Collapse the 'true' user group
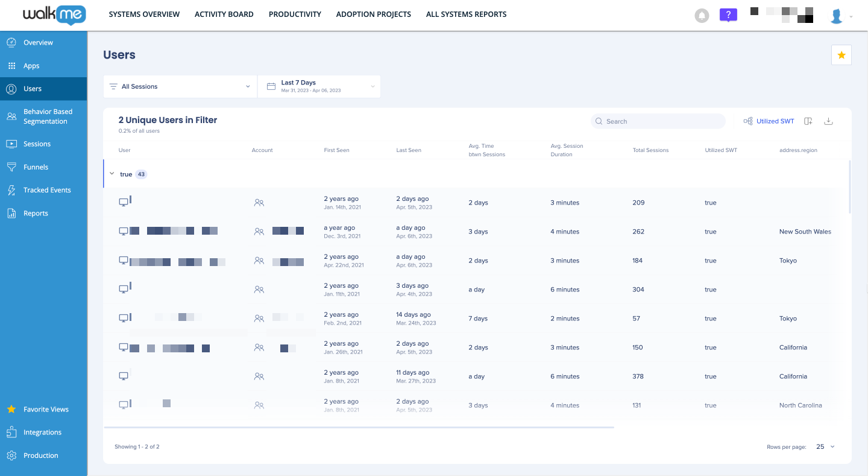This screenshot has height=476, width=868. coord(112,173)
